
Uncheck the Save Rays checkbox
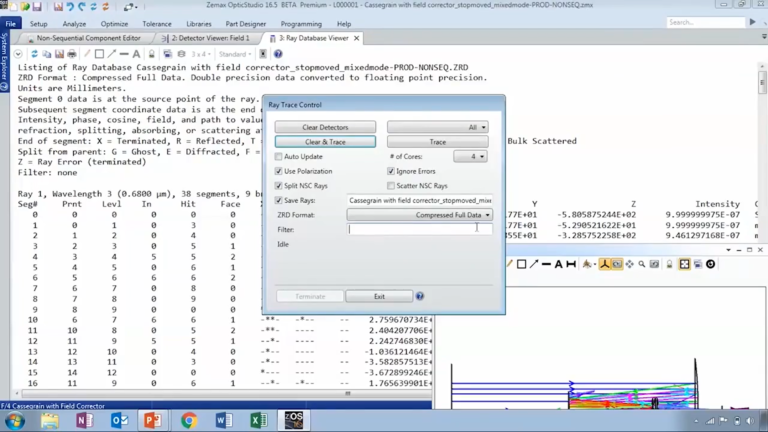(x=279, y=200)
